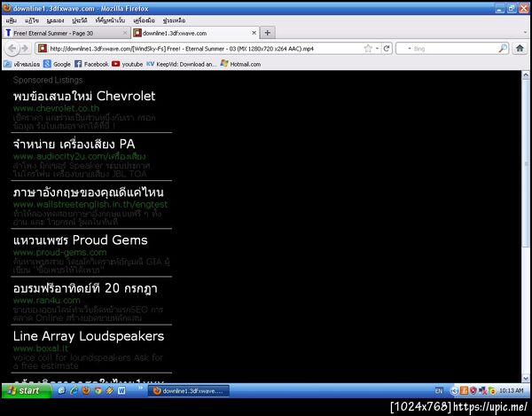Open the Proud Gems listing title
Image resolution: width=532 pixels, height=416 pixels.
tap(81, 240)
